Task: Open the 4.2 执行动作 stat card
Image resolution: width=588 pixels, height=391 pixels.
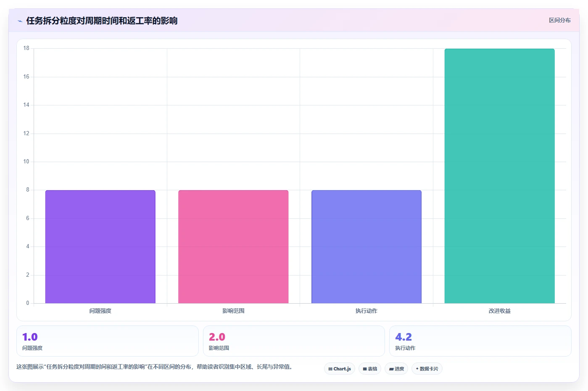Action: (x=480, y=341)
